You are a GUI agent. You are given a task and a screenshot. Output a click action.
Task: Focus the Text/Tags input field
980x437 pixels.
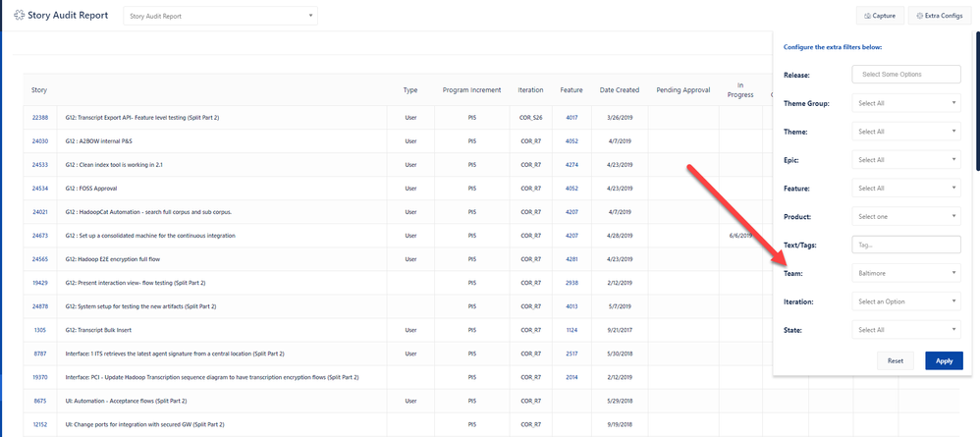coord(906,246)
